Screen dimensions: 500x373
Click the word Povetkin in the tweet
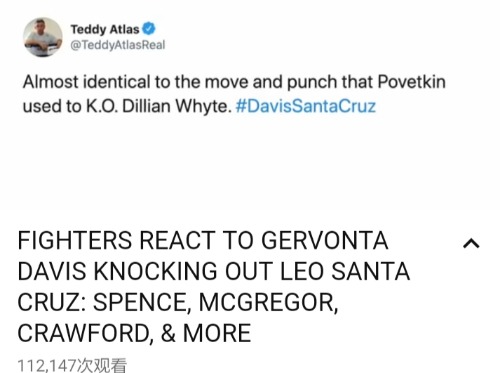pos(411,82)
